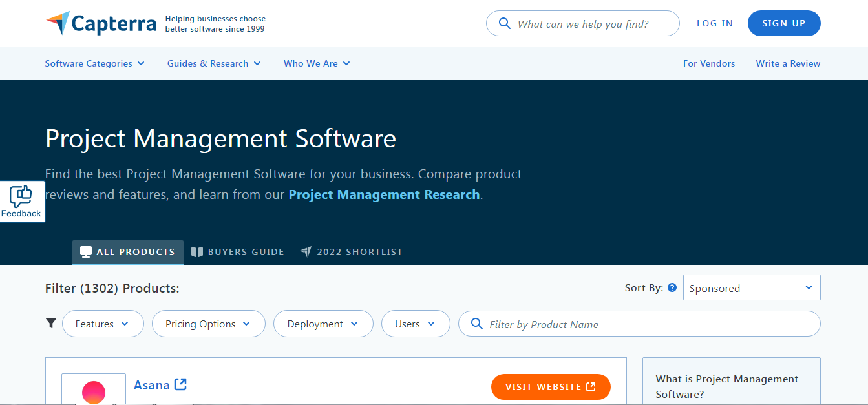Click the Capterra logo
868x405 pixels.
point(100,22)
